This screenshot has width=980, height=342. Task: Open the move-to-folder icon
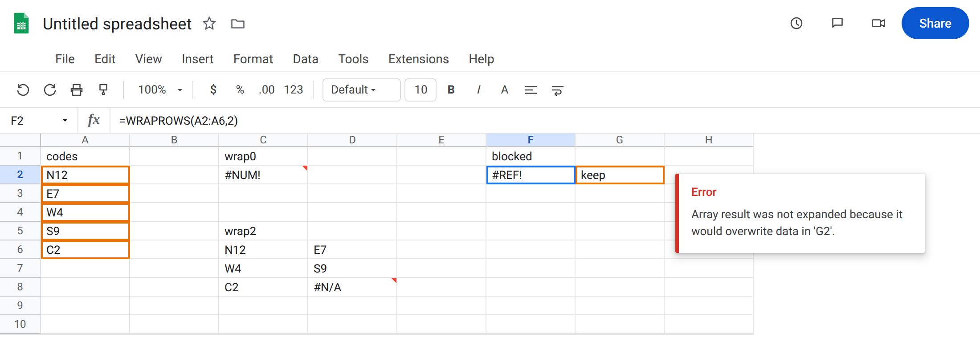[238, 24]
